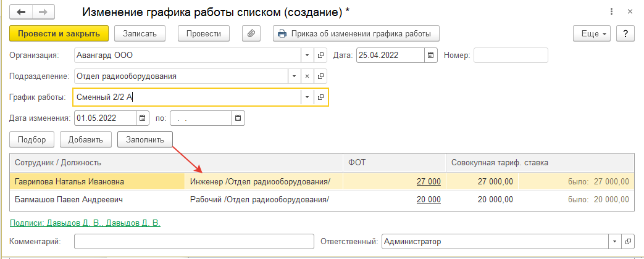Expand the Подразделение dropdown list
This screenshot has width=644, height=259.
[294, 76]
